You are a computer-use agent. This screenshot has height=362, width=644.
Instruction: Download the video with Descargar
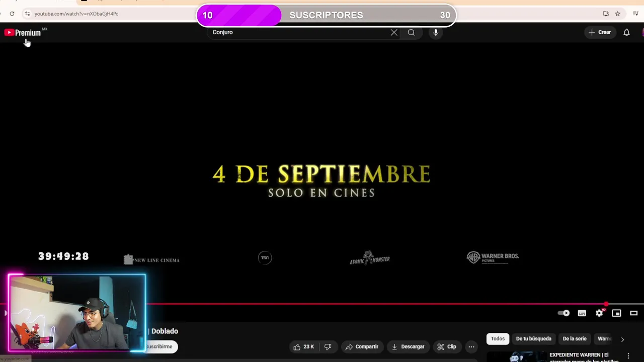pyautogui.click(x=408, y=346)
